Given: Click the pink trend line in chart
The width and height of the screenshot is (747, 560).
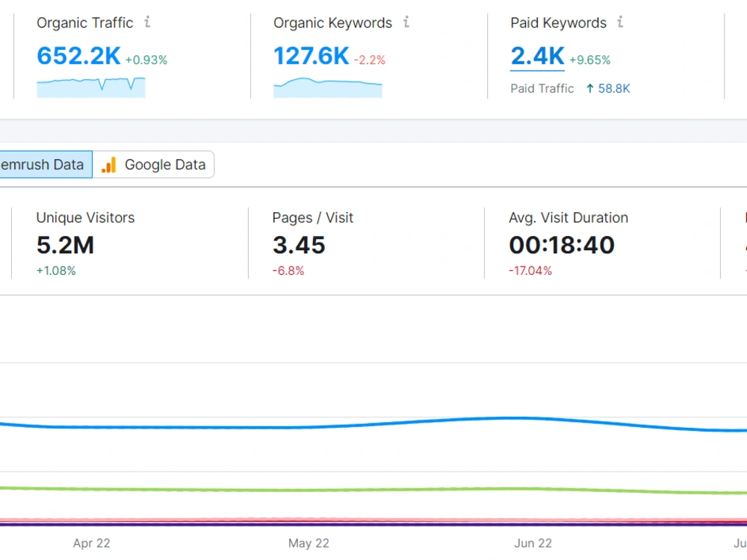Looking at the screenshot, I should 373,520.
